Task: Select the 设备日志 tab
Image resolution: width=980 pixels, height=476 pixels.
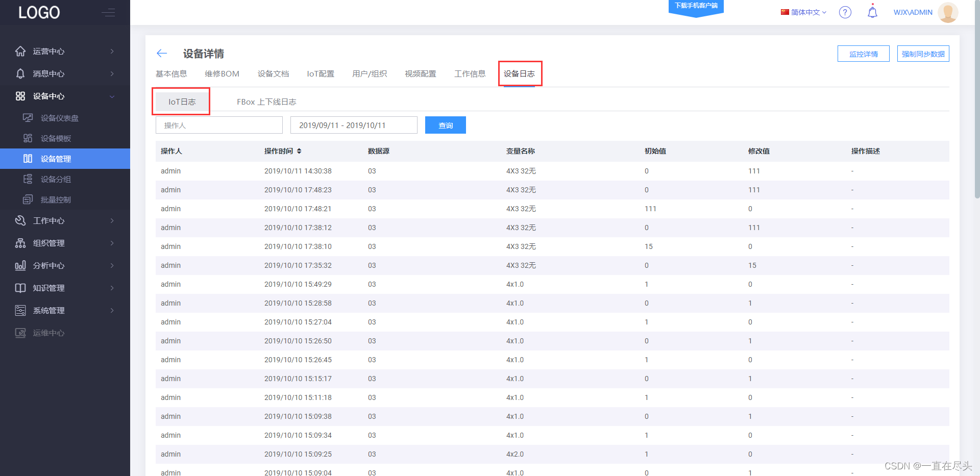Action: (x=519, y=74)
